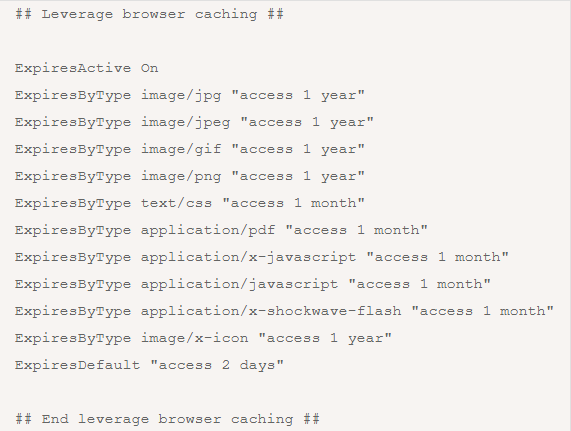Click the 'End leverage browser caching' comment
The image size is (571, 431).
pos(168,419)
